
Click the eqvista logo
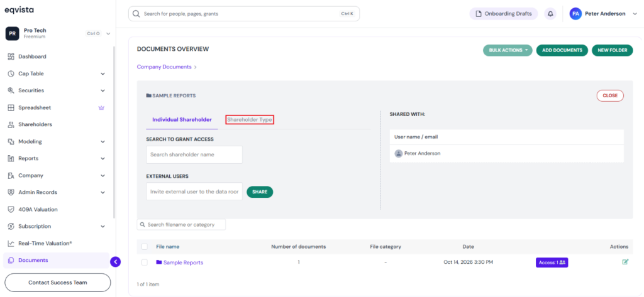coord(19,9)
